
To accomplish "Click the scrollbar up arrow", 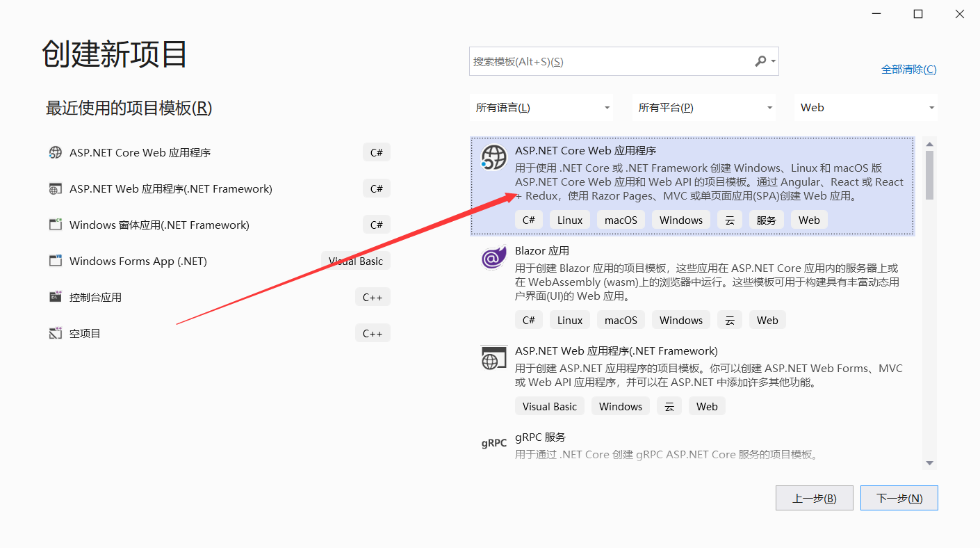I will [x=930, y=144].
